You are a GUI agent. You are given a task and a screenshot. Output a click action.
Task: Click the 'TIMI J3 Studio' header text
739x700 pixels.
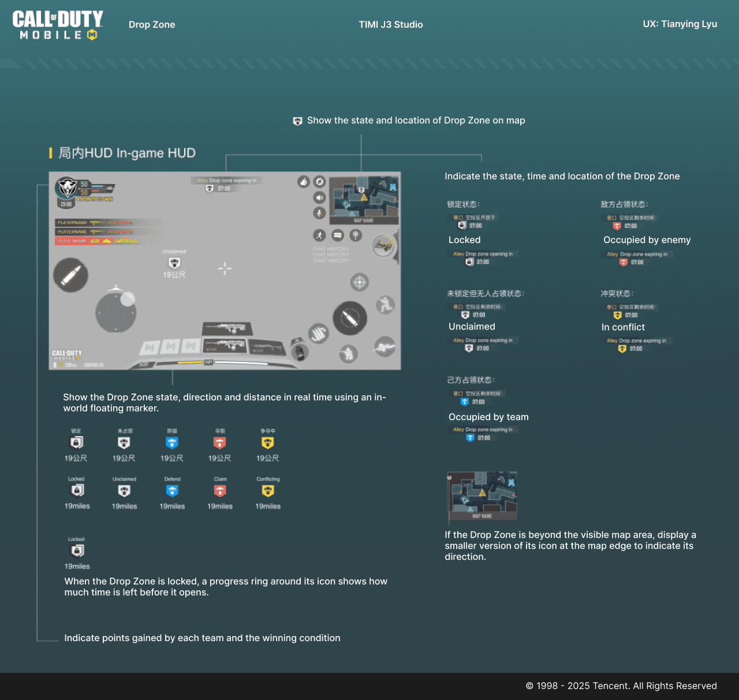391,25
